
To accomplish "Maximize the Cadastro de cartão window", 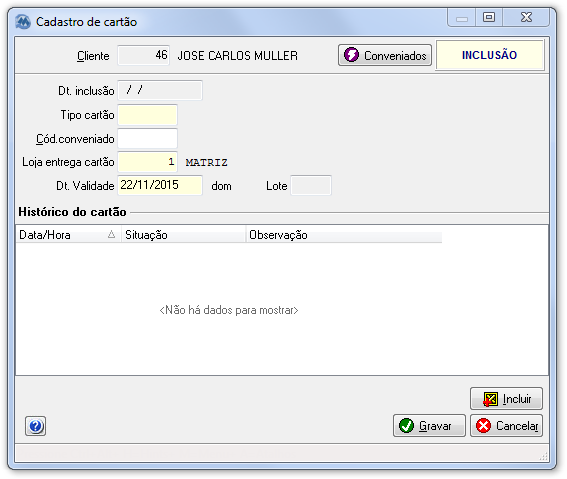I will pyautogui.click(x=489, y=17).
